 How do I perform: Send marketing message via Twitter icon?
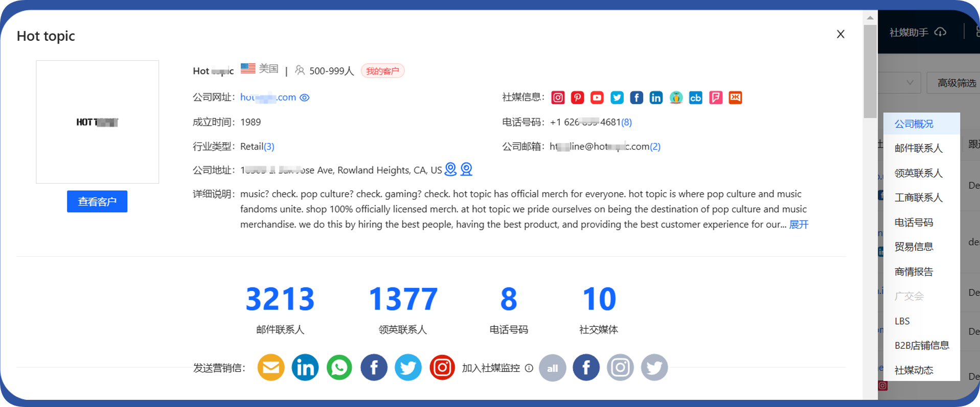(x=408, y=367)
